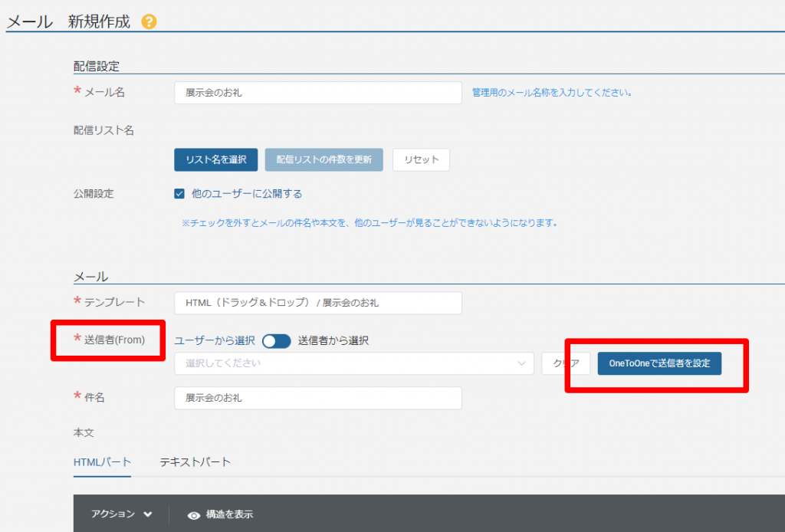785x532 pixels.
Task: Click the dropdown arrow in the sender selector
Action: (x=524, y=363)
